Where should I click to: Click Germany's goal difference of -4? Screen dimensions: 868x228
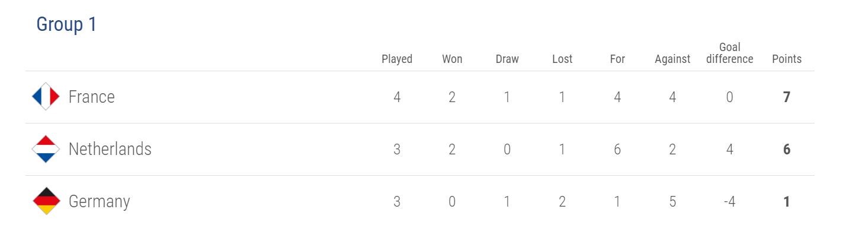(x=729, y=201)
